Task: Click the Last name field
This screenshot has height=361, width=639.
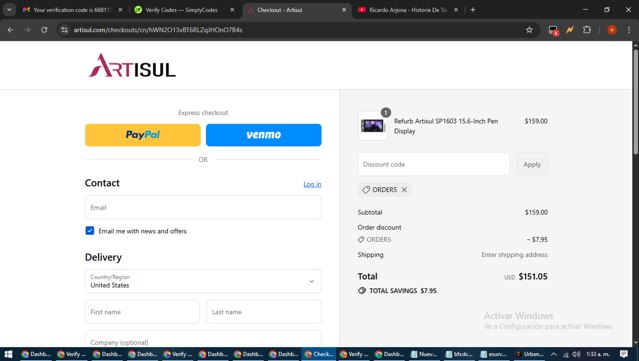Action: click(264, 312)
